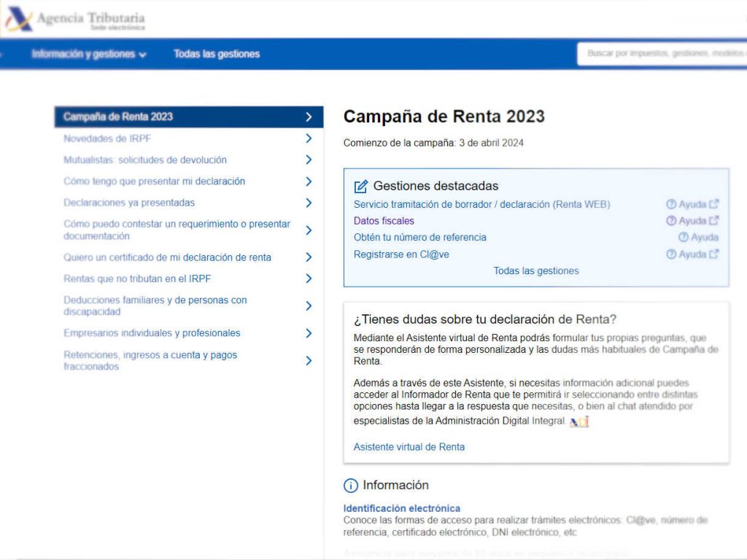747x560 pixels.
Task: Open Rentas que no tributan en el IRPF
Action: 137,279
